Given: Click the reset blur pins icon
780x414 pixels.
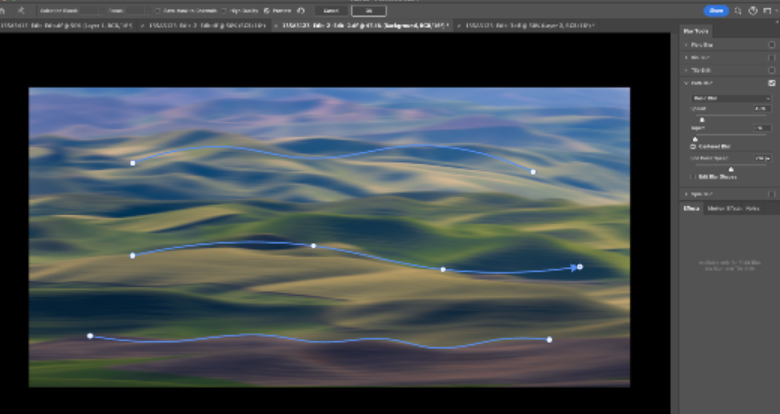Looking at the screenshot, I should coord(301,10).
